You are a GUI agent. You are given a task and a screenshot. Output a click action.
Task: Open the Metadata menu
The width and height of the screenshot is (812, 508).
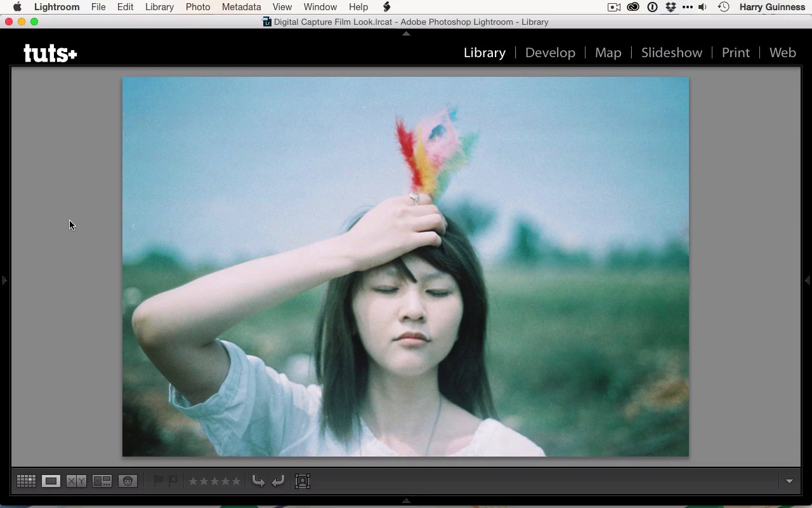pos(241,7)
